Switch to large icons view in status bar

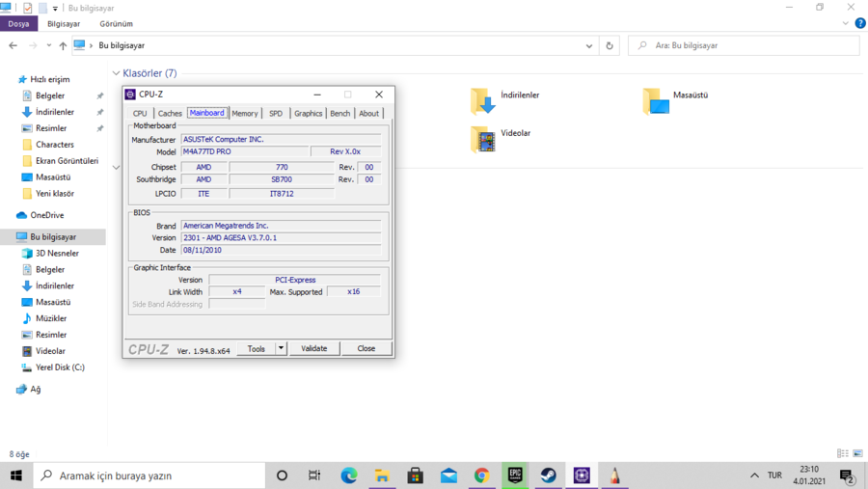(x=857, y=453)
